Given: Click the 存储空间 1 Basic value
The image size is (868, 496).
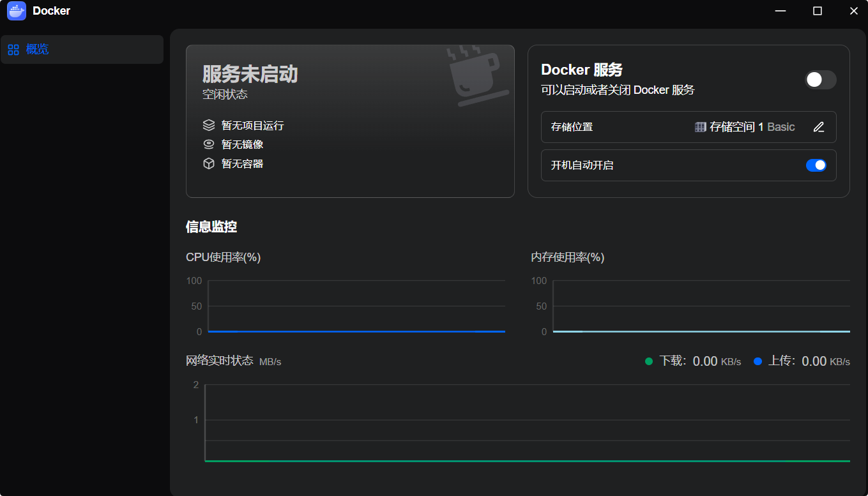Looking at the screenshot, I should coord(752,127).
